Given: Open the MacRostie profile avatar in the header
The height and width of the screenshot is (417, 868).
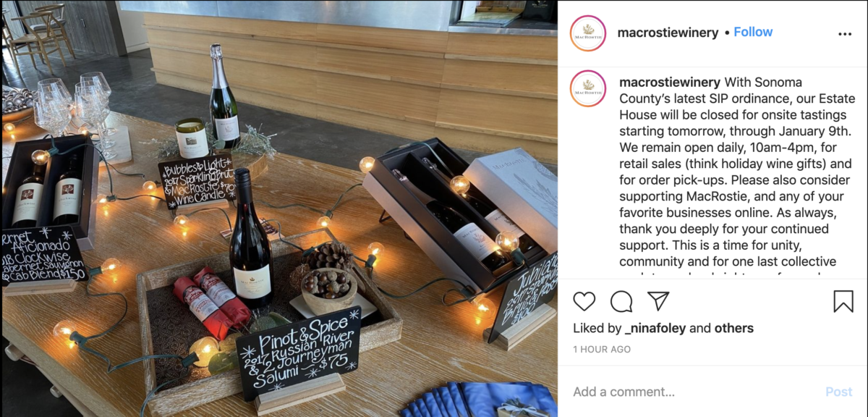Looking at the screenshot, I should [x=588, y=33].
